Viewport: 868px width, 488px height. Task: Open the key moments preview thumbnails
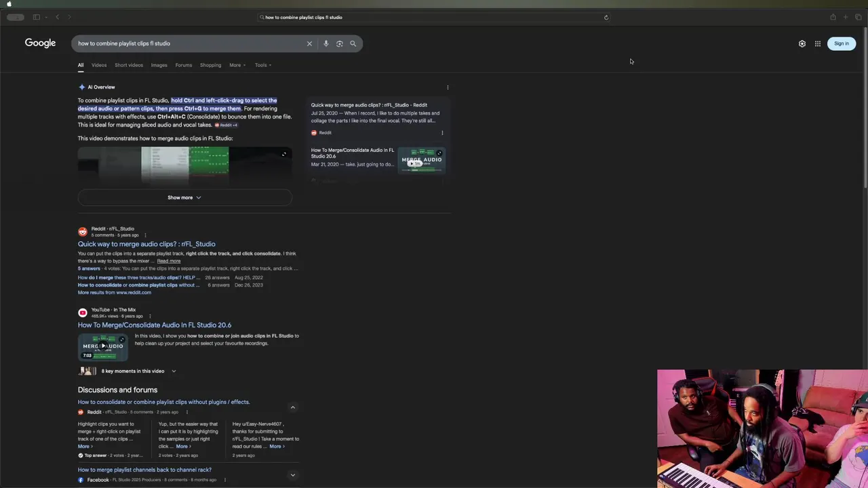pyautogui.click(x=87, y=371)
